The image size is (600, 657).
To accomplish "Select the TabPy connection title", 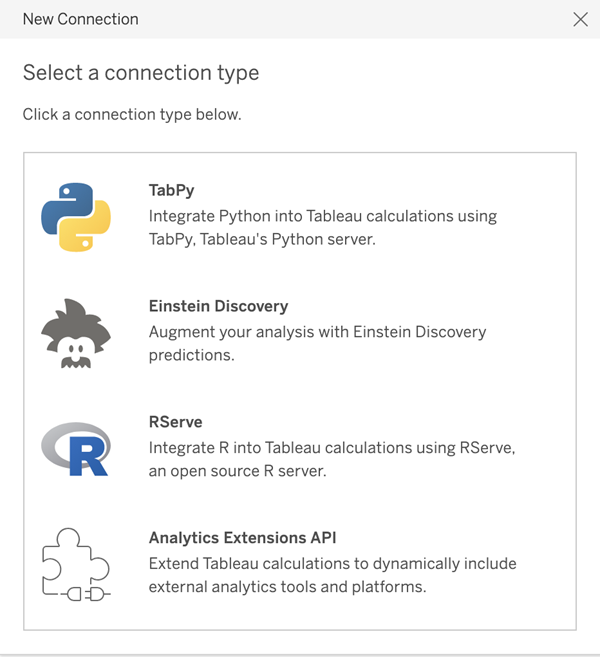I will tap(172, 189).
